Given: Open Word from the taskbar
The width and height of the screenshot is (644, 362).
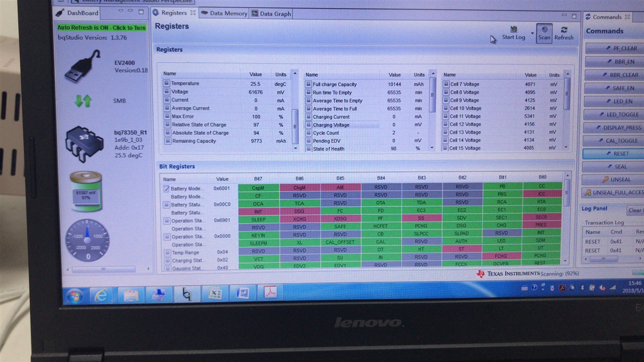Looking at the screenshot, I should (242, 293).
